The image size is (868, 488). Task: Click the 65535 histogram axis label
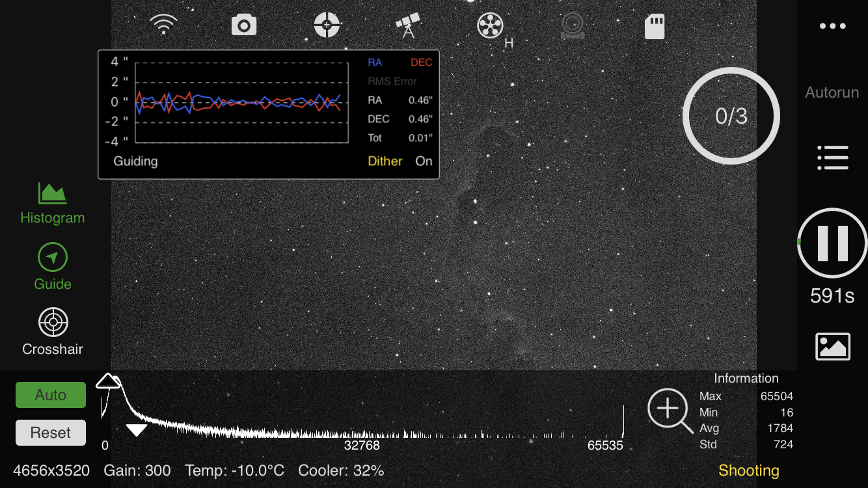point(605,446)
